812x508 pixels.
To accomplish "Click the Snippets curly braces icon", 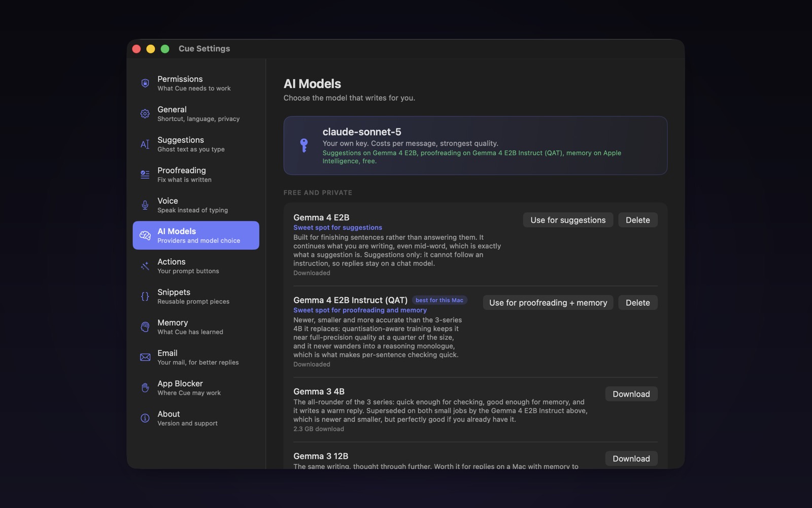I will (x=145, y=297).
